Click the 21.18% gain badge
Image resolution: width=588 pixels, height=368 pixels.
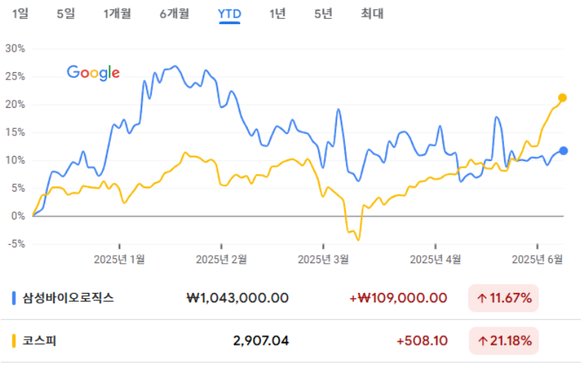pos(503,340)
